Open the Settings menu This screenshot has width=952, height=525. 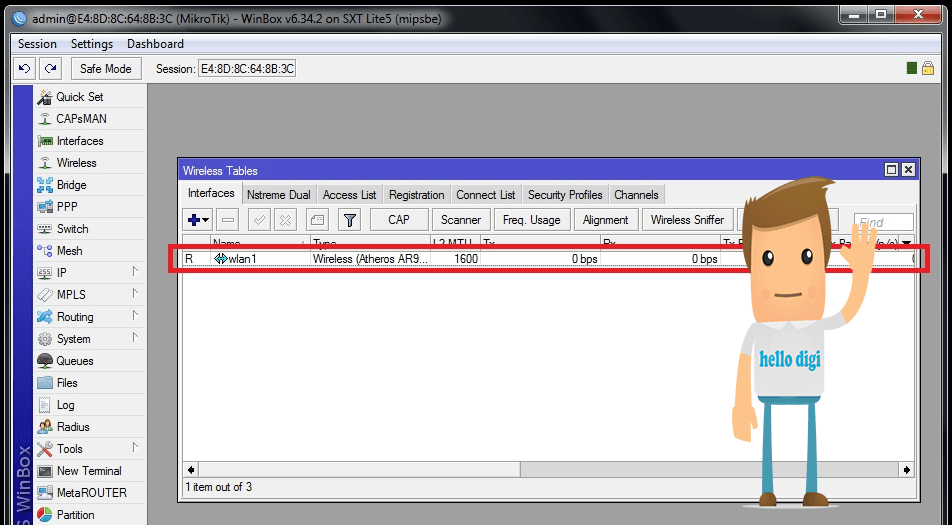[92, 44]
